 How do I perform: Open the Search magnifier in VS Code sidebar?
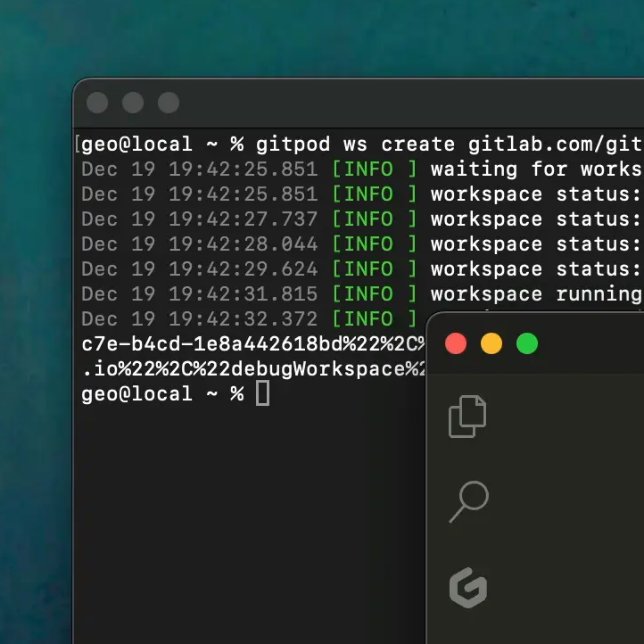(468, 501)
